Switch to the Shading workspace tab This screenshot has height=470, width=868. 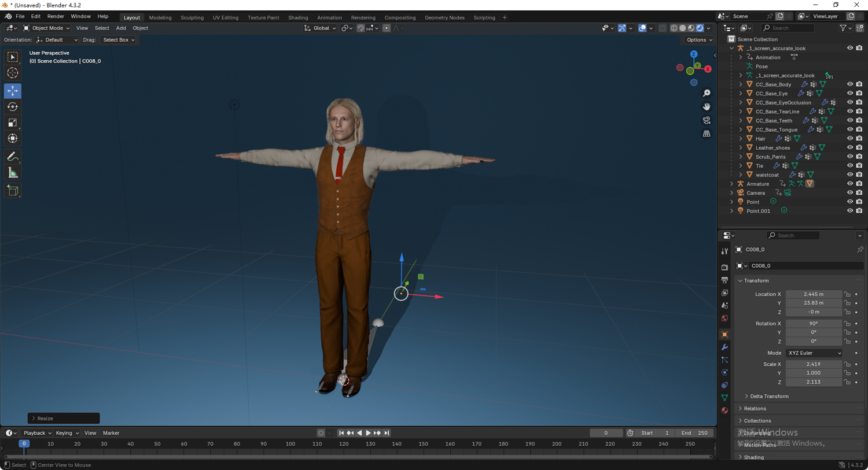click(298, 17)
